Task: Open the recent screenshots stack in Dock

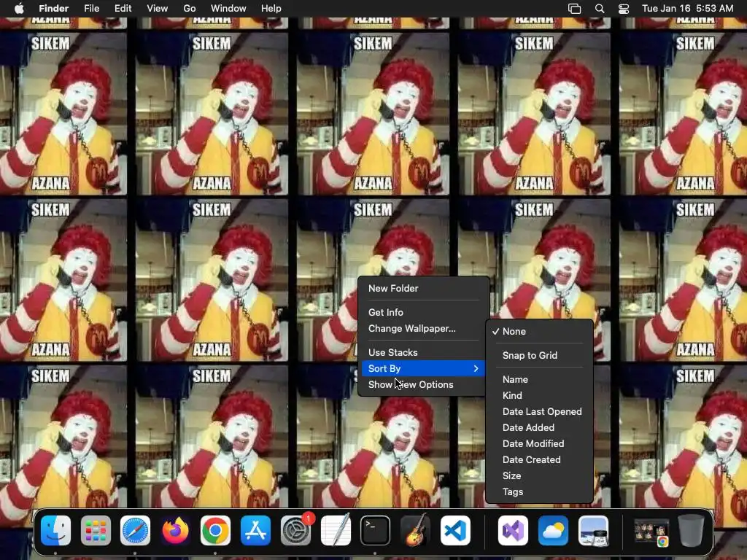Action: (651, 532)
